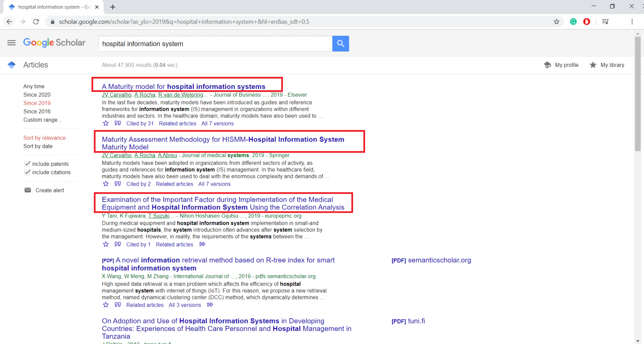Viewport: 644px width, 344px height.
Task: Open 'A Maturity model for hospital information systems'
Action: coord(184,86)
